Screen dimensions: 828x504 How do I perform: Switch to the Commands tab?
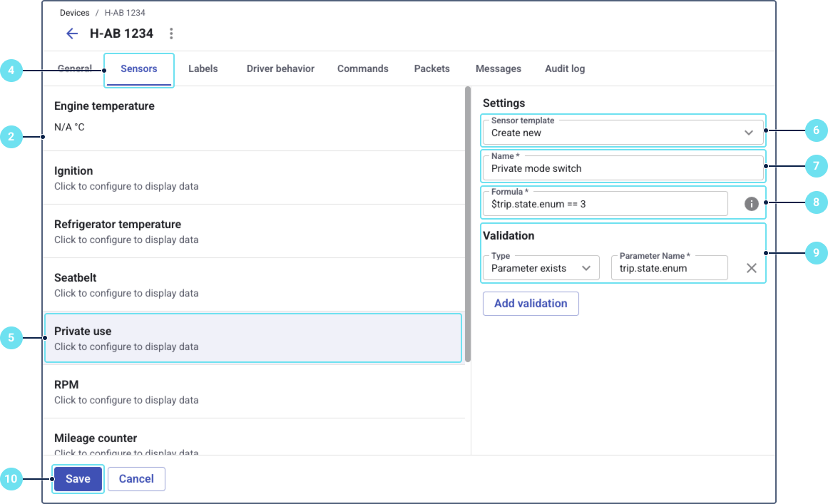(362, 68)
